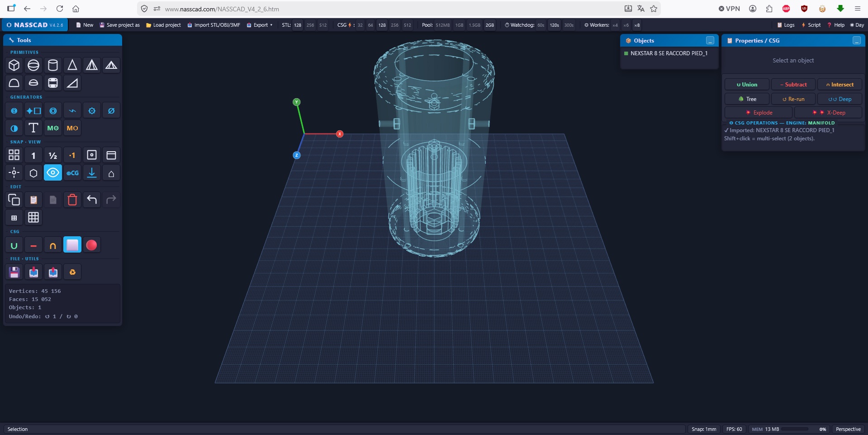This screenshot has width=868, height=435.
Task: Click the orange intersect tool icon
Action: [x=53, y=245]
